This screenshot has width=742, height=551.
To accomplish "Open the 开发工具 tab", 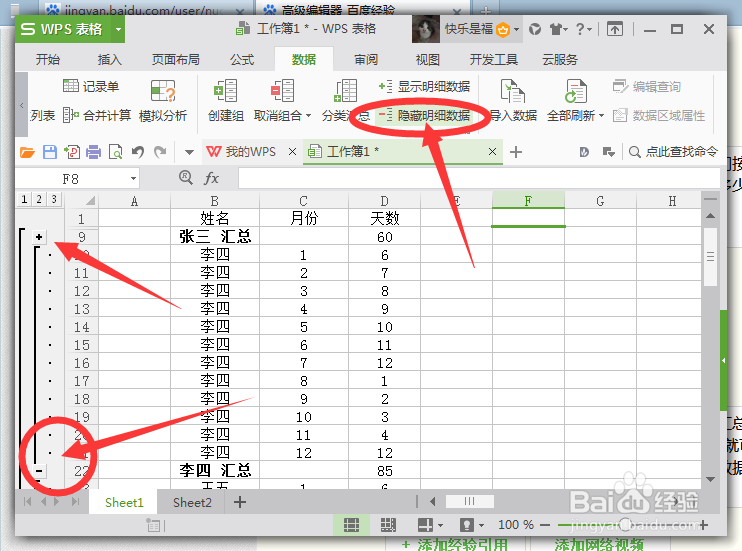I will pyautogui.click(x=493, y=60).
